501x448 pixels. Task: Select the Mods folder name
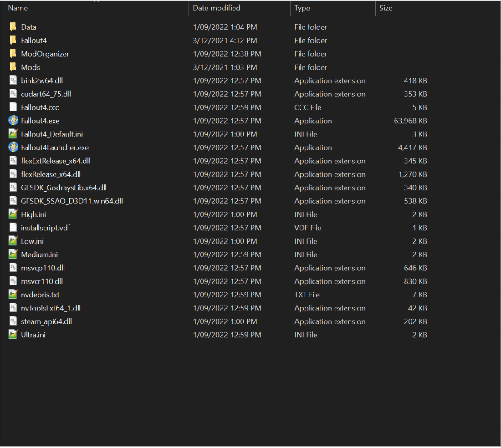pos(31,67)
